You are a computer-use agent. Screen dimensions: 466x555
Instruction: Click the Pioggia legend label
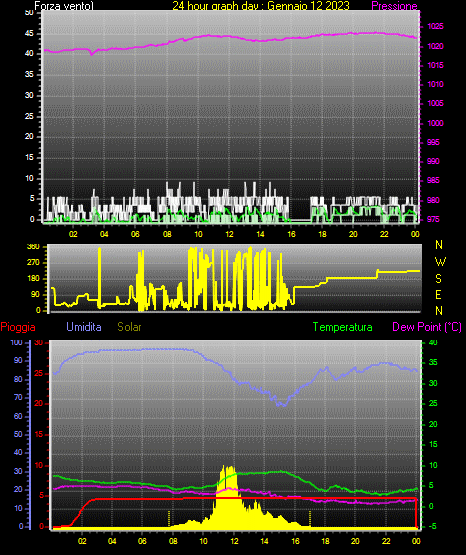(18, 327)
